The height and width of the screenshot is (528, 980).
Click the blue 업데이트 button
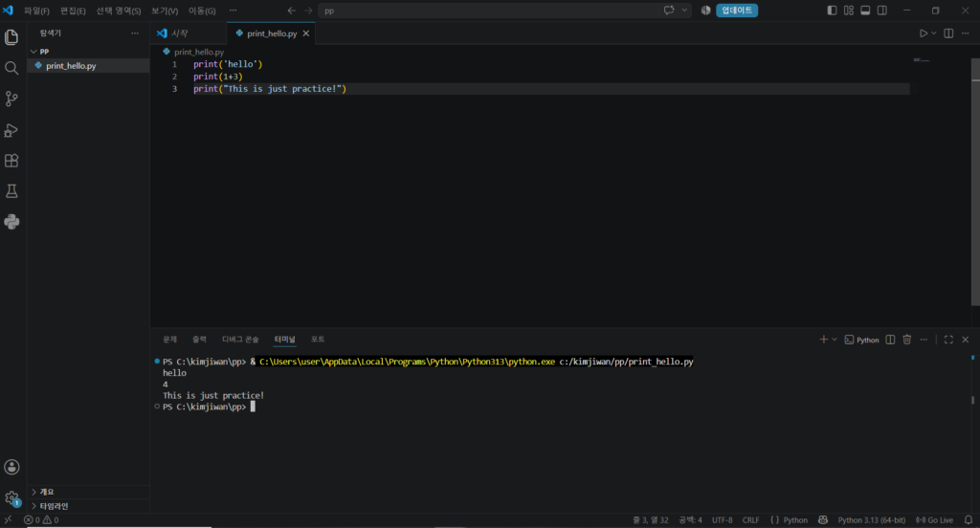pos(737,11)
